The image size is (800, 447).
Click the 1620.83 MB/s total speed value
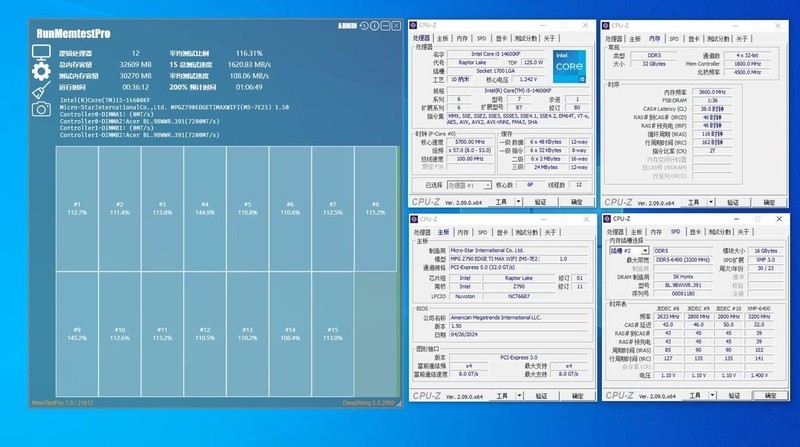(x=249, y=65)
